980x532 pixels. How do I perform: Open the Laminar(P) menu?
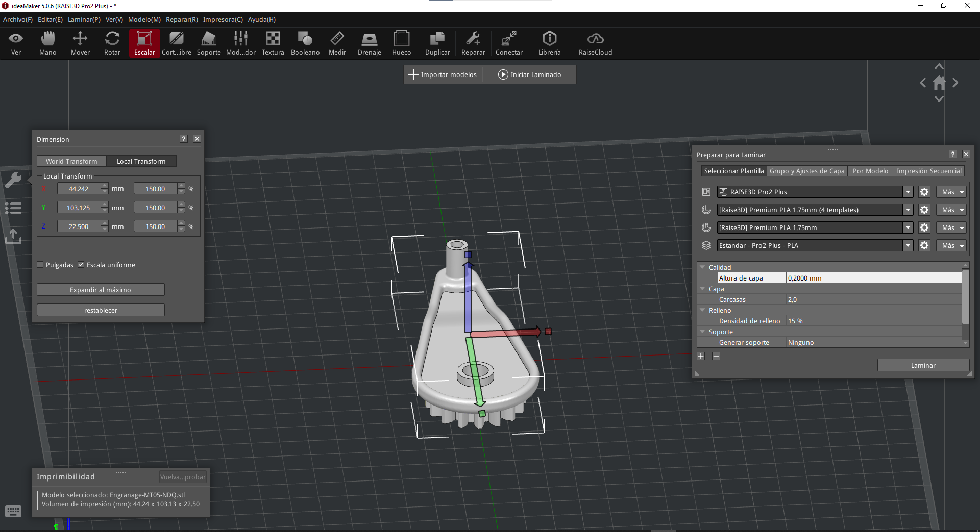[84, 19]
